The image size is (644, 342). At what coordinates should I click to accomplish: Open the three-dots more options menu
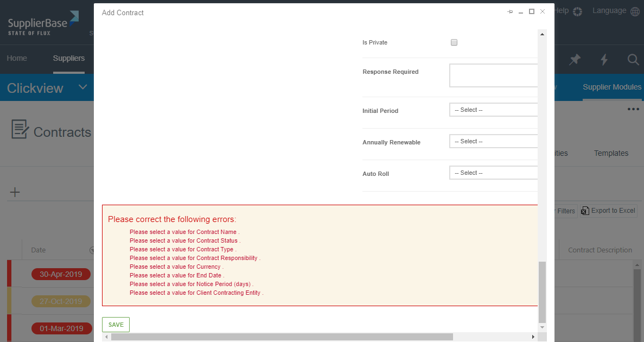(x=633, y=109)
